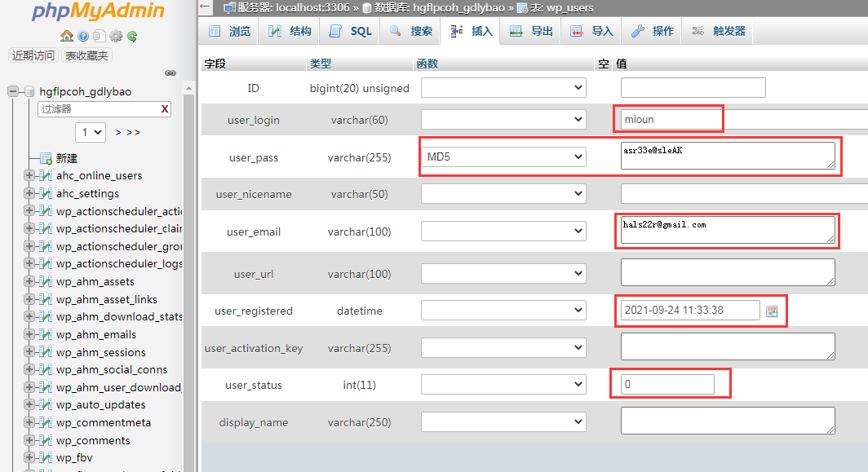The image size is (868, 472).
Task: Open the 触发器 triggers tab
Action: (719, 32)
